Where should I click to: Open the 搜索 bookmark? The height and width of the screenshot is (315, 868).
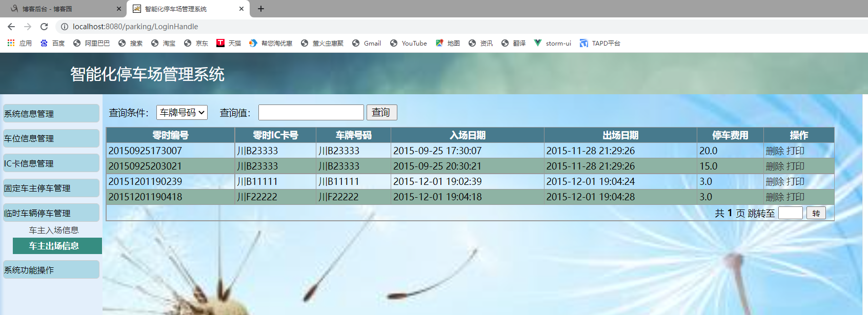130,43
